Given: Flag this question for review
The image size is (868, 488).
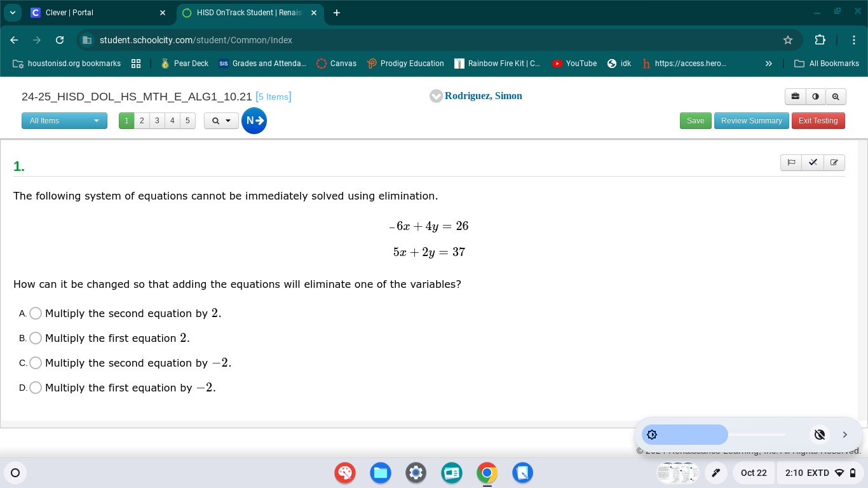Looking at the screenshot, I should [x=791, y=163].
